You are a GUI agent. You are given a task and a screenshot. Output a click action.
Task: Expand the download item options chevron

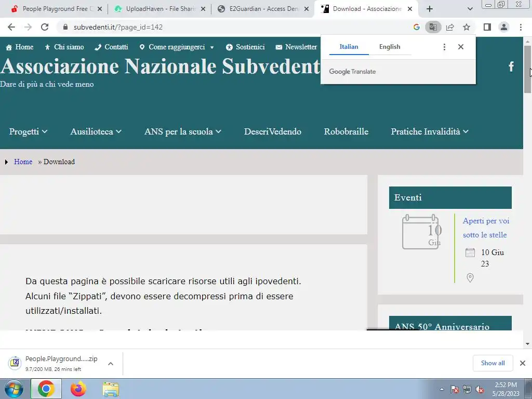tap(110, 363)
